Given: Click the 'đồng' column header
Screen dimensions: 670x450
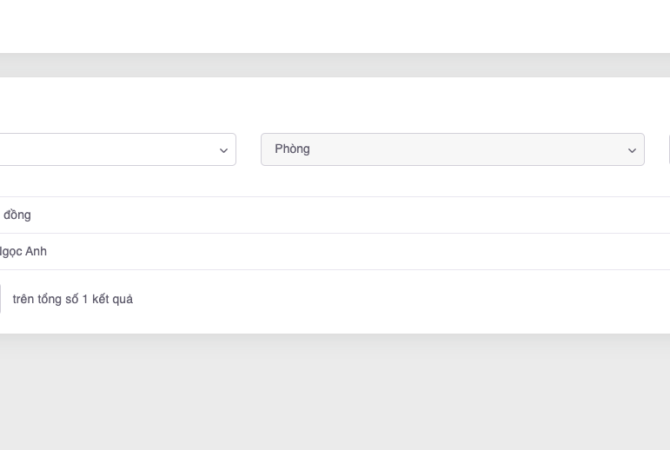Looking at the screenshot, I should click(x=17, y=215).
